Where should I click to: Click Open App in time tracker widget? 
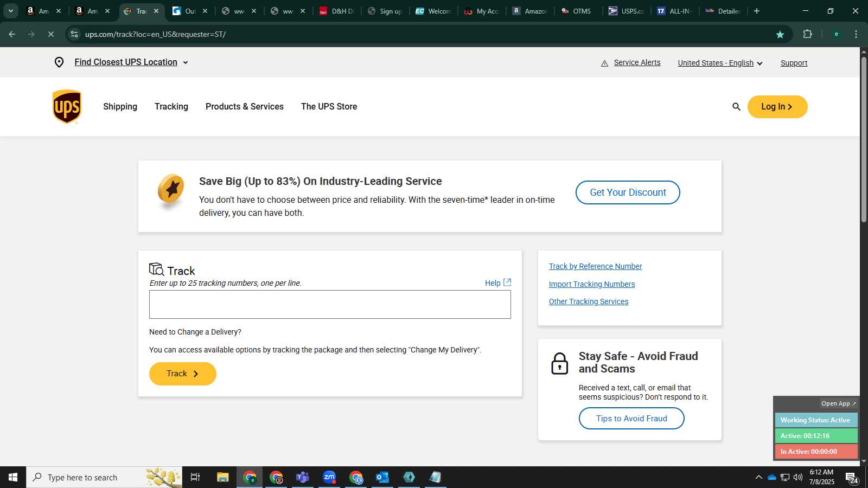click(838, 403)
